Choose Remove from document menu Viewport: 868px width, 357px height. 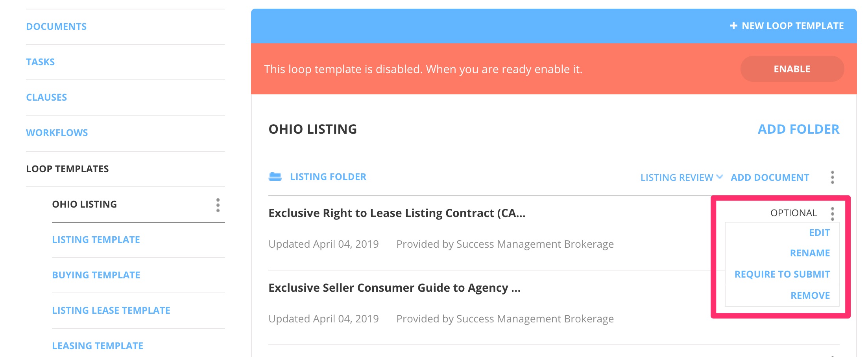pyautogui.click(x=810, y=296)
